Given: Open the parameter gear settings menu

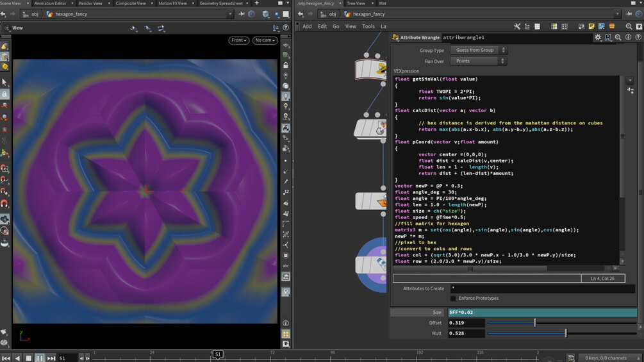Looking at the screenshot, I should coord(598,38).
